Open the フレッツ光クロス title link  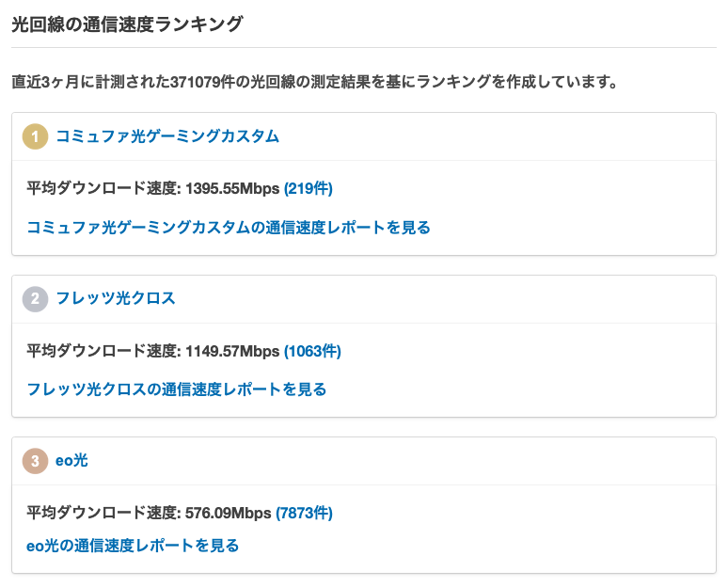pyautogui.click(x=115, y=298)
